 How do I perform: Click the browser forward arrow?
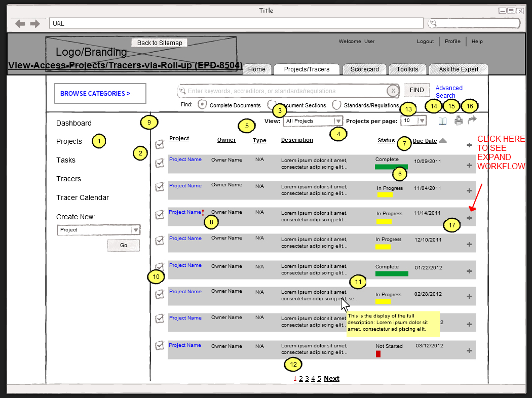[35, 24]
